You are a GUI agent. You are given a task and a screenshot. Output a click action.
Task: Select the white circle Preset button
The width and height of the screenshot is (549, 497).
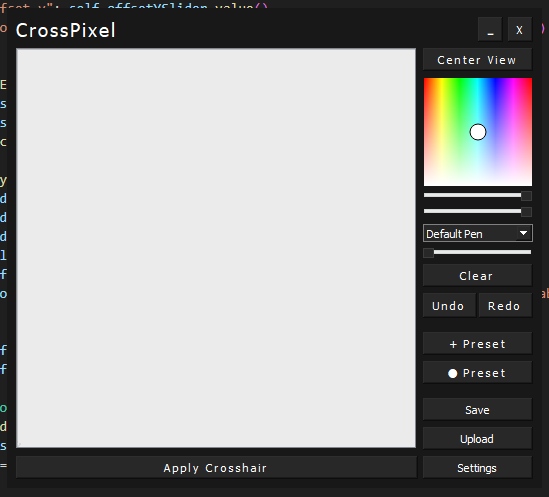[477, 373]
